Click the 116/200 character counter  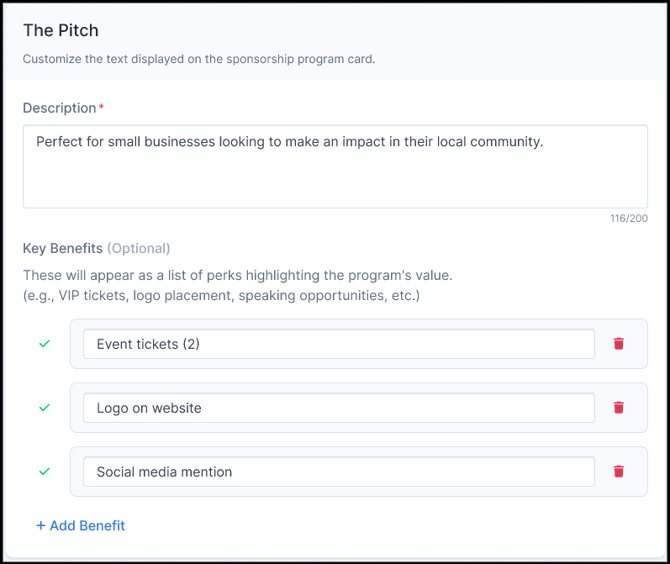(x=629, y=218)
